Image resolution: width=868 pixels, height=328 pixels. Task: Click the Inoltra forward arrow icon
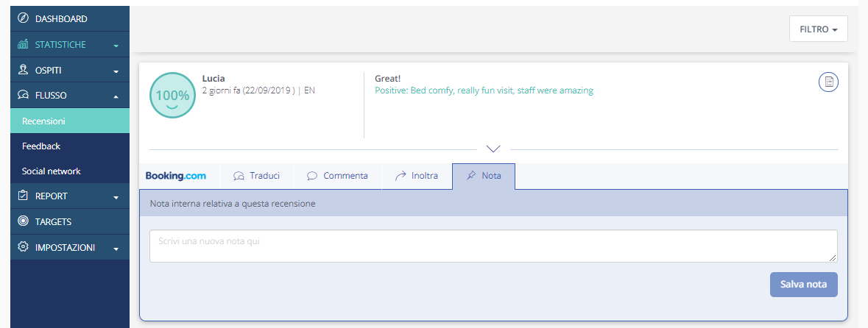(x=401, y=176)
